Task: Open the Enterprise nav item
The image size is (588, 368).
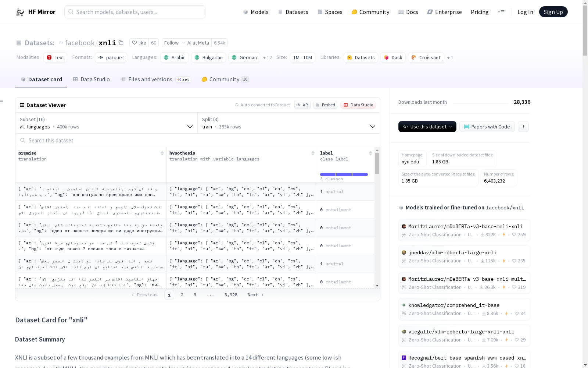Action: click(445, 12)
